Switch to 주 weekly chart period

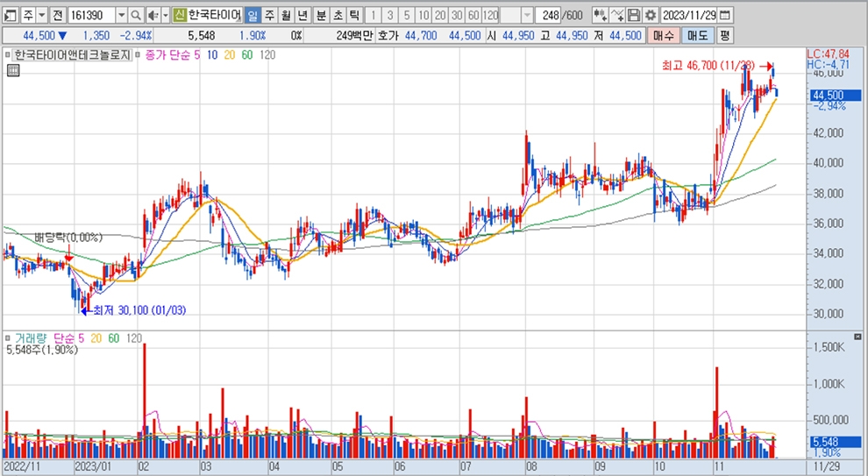(269, 15)
